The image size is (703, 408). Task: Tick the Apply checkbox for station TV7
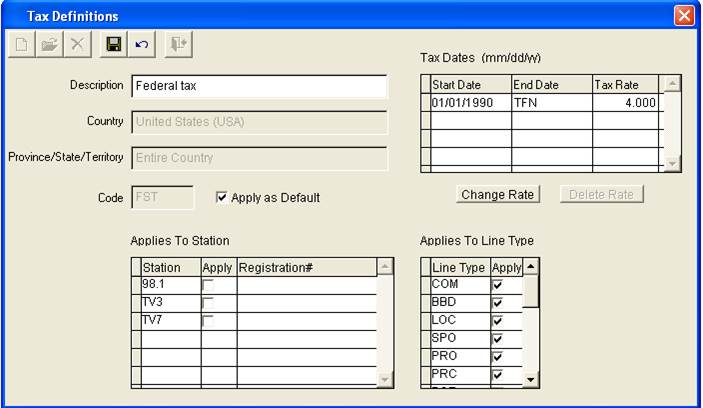(208, 321)
